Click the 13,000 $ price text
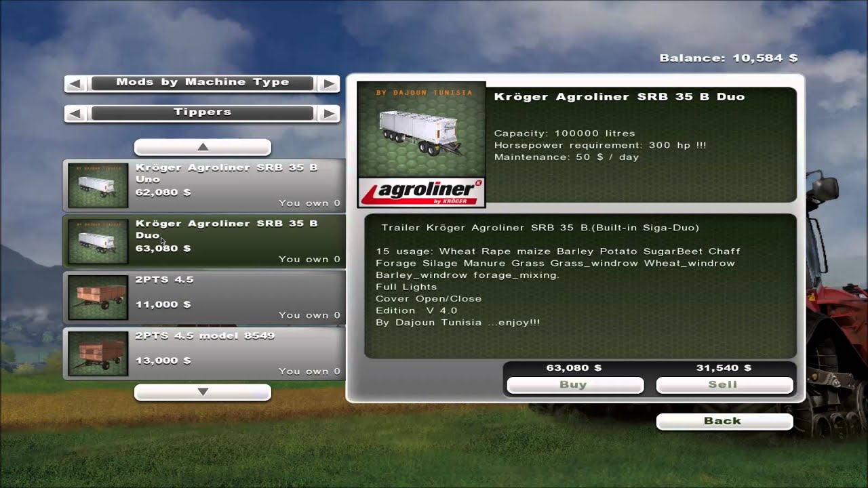This screenshot has height=488, width=868. pyautogui.click(x=163, y=361)
